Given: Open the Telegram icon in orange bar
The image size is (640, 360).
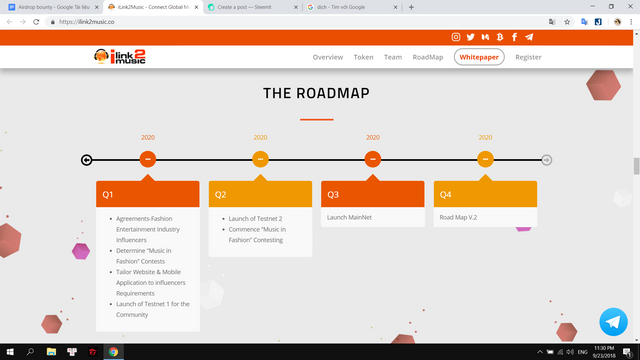Looking at the screenshot, I should (x=529, y=37).
